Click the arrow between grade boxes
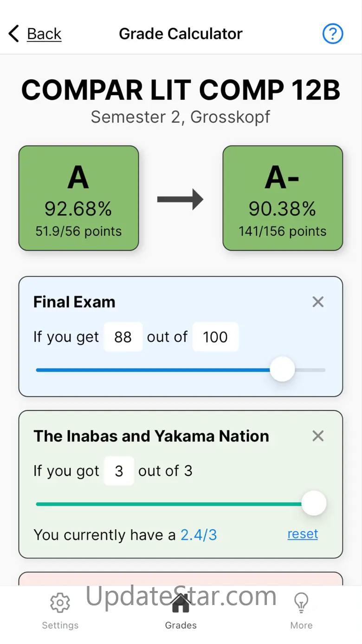 coord(181,200)
